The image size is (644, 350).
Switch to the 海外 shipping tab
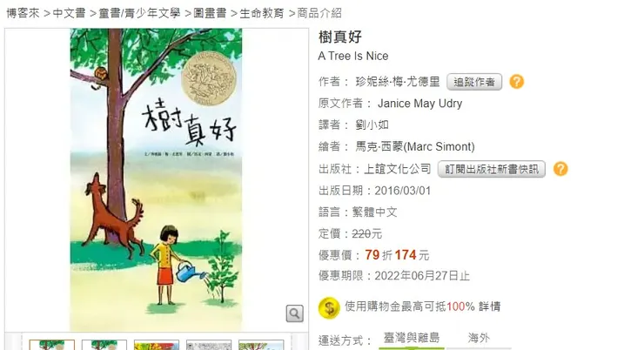(479, 338)
